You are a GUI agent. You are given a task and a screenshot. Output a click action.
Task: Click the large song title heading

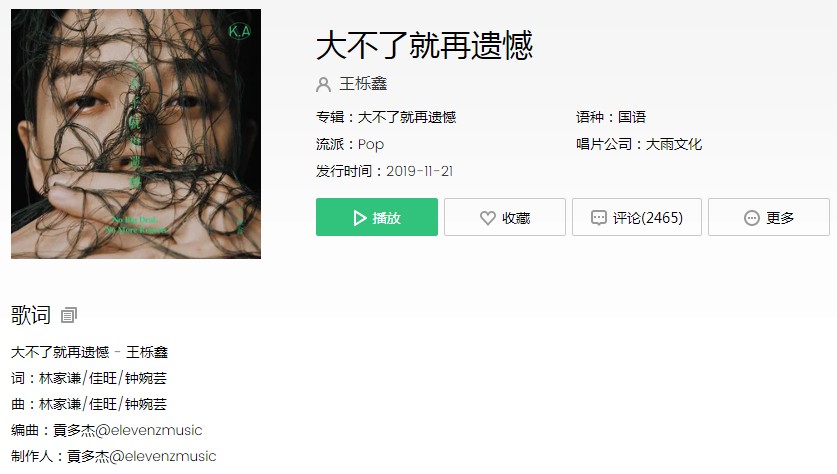coord(424,45)
